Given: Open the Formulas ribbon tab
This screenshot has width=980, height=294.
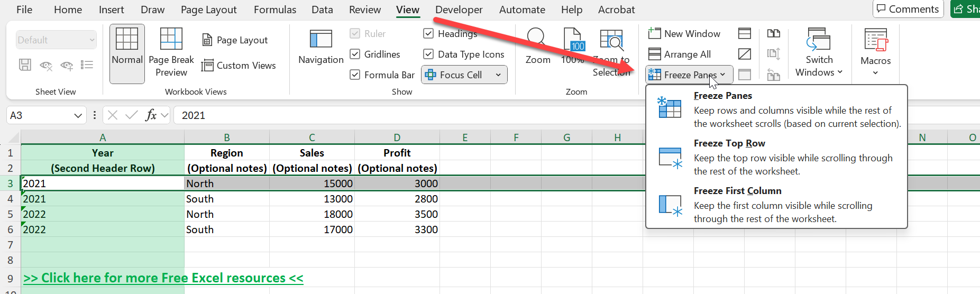Looking at the screenshot, I should pyautogui.click(x=275, y=10).
